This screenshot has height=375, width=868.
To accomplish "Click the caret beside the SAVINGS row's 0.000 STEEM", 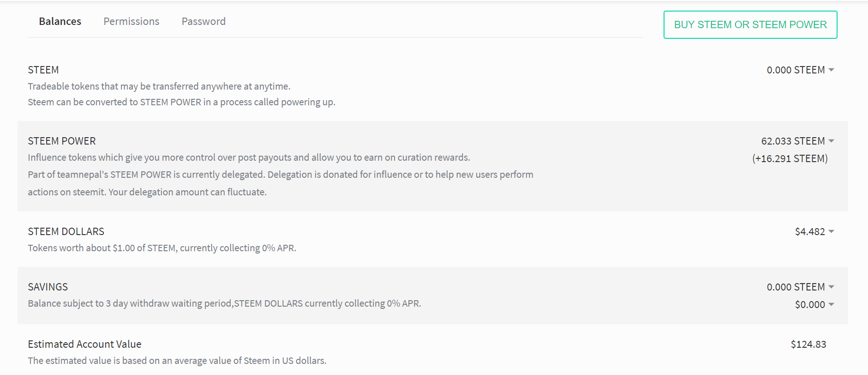I will click(831, 287).
